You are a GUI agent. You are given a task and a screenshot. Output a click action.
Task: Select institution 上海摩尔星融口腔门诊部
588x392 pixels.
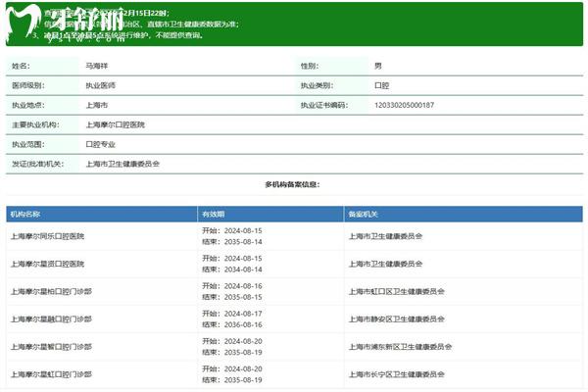click(x=51, y=319)
